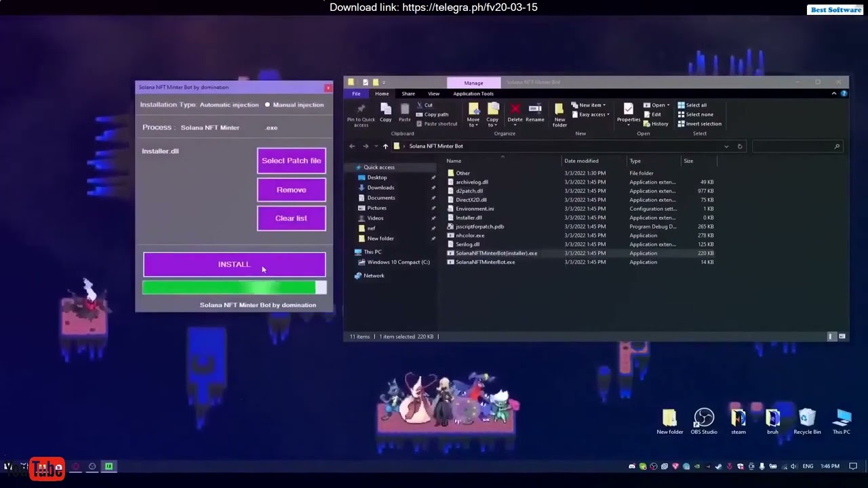Click Pin to Quick access in ribbon
This screenshot has width=868, height=488.
click(361, 115)
